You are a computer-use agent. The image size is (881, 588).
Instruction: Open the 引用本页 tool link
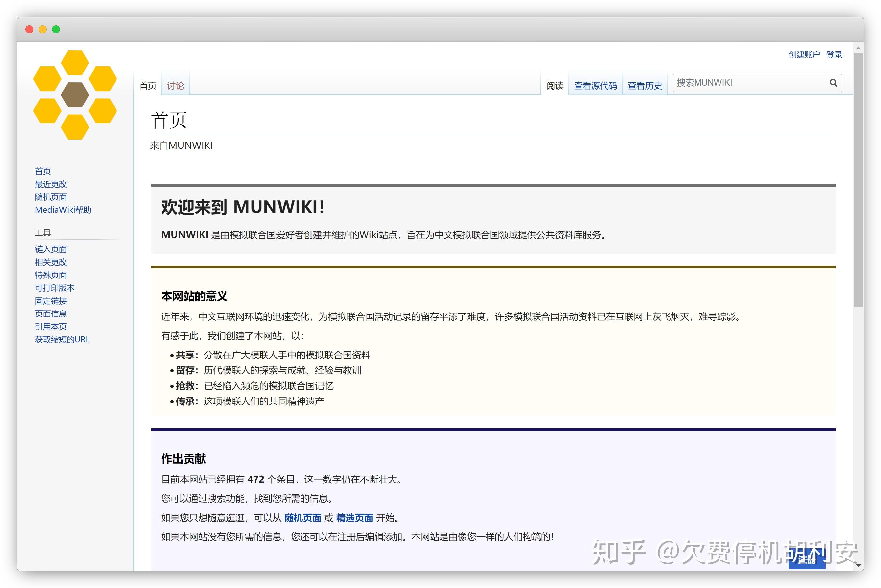(x=51, y=327)
